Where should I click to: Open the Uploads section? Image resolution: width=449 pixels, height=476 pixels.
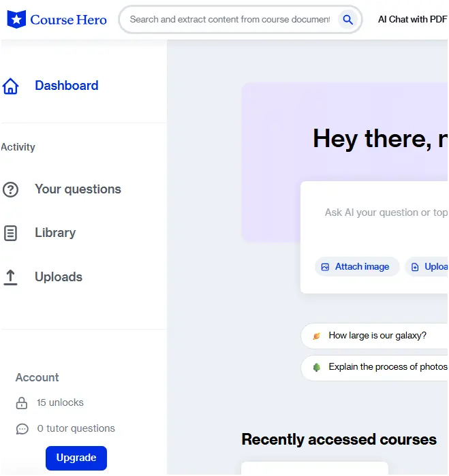[x=59, y=277]
